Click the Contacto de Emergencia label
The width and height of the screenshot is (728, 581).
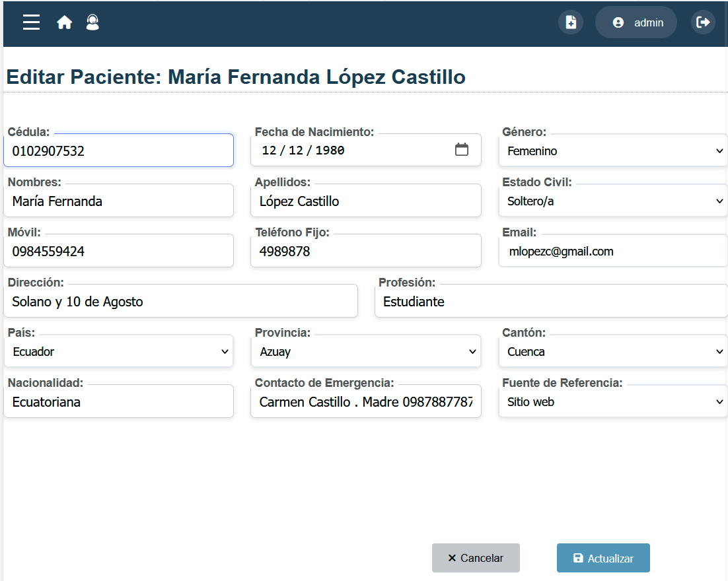(324, 382)
